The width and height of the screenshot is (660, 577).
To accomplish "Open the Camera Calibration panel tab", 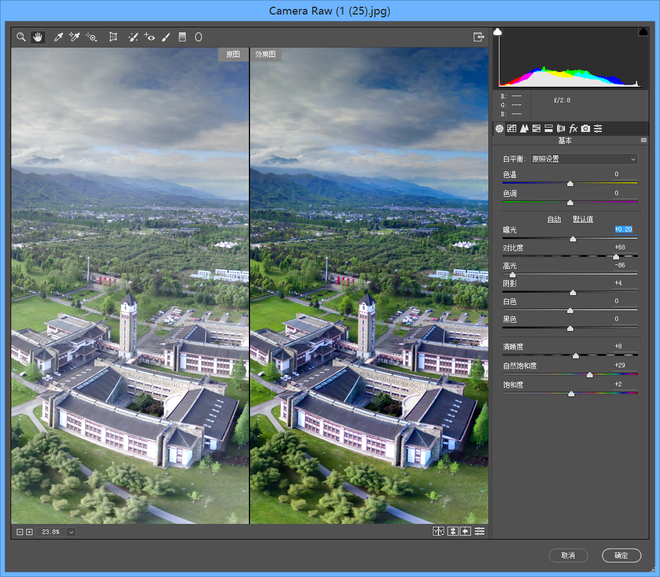I will pyautogui.click(x=585, y=128).
